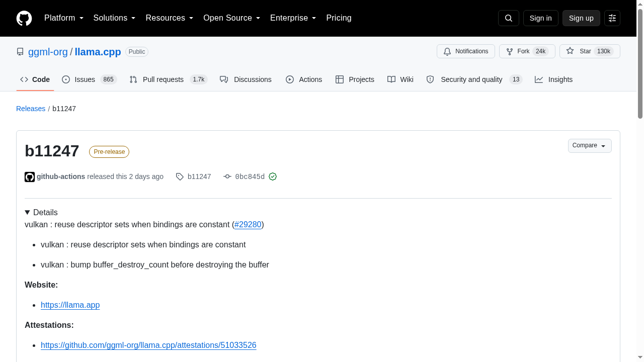Screen dimensions: 644x362
Task: Open the Projects tab
Action: [x=355, y=79]
